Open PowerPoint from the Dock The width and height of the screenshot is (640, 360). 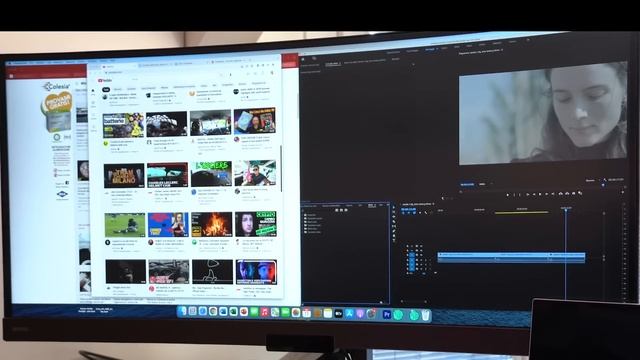pyautogui.click(x=244, y=312)
